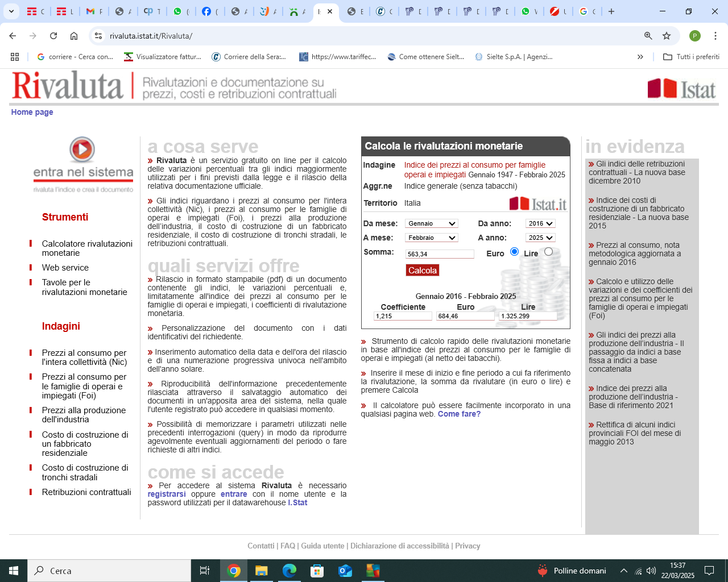
Task: Open the Chrome profile avatar
Action: tap(695, 36)
